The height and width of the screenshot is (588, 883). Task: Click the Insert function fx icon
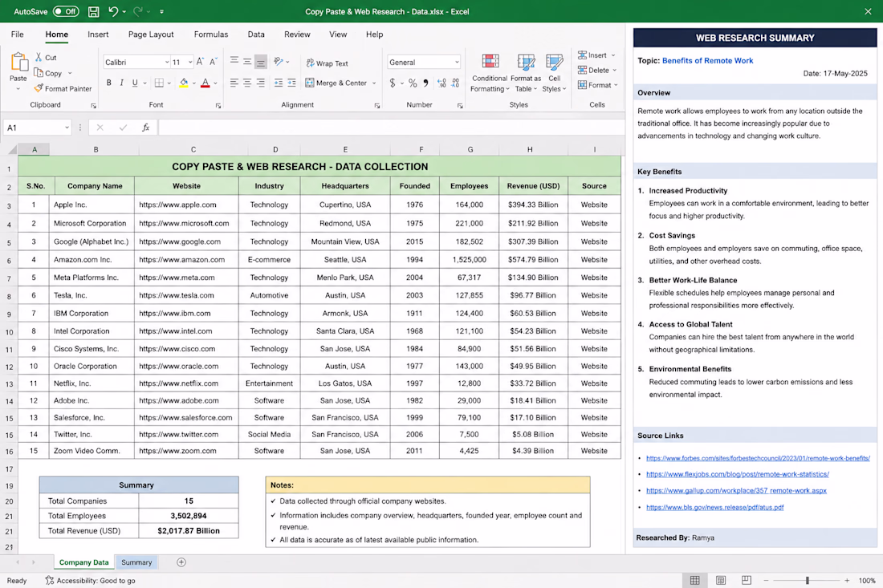pos(145,128)
